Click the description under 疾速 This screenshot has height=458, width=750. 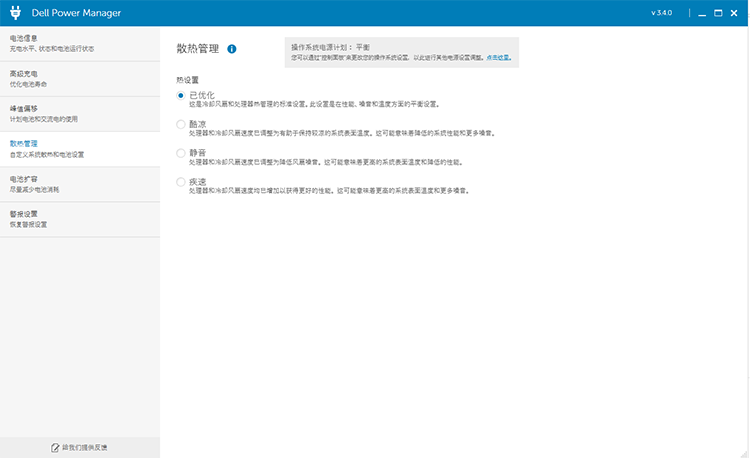coord(329,191)
